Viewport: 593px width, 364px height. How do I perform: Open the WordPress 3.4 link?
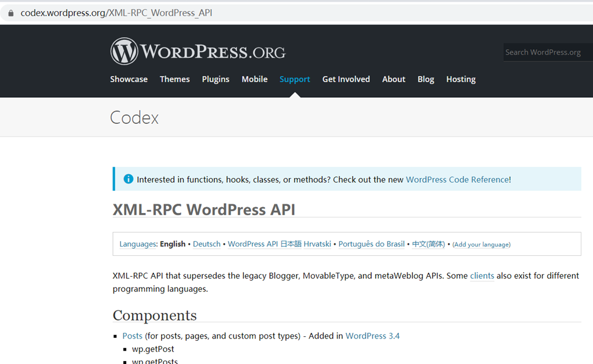[372, 336]
